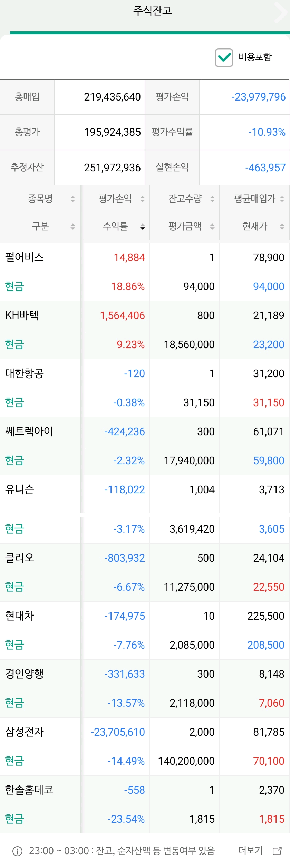Open the 한솔홈데코 holding row
The image size is (290, 868).
(145, 804)
